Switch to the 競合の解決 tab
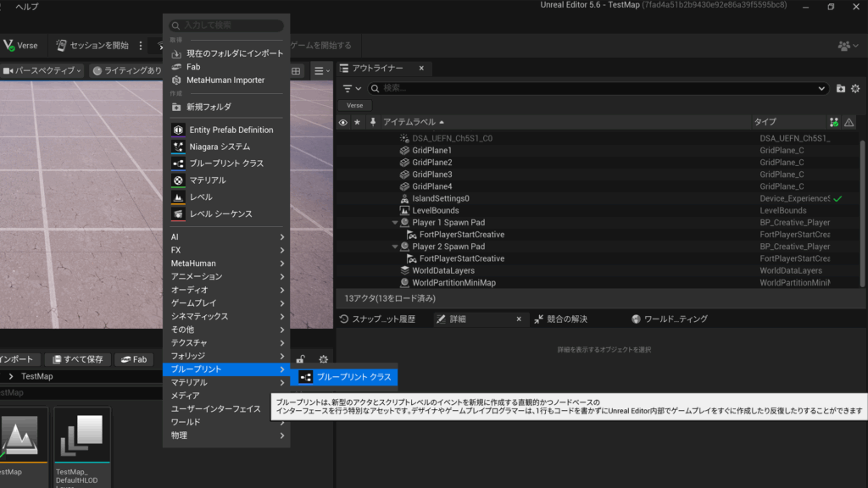The width and height of the screenshot is (868, 488). pos(562,319)
